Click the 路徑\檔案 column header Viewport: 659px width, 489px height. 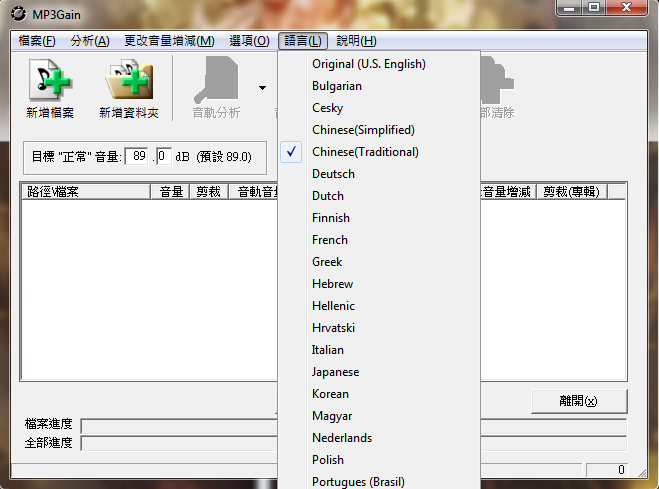[x=86, y=192]
